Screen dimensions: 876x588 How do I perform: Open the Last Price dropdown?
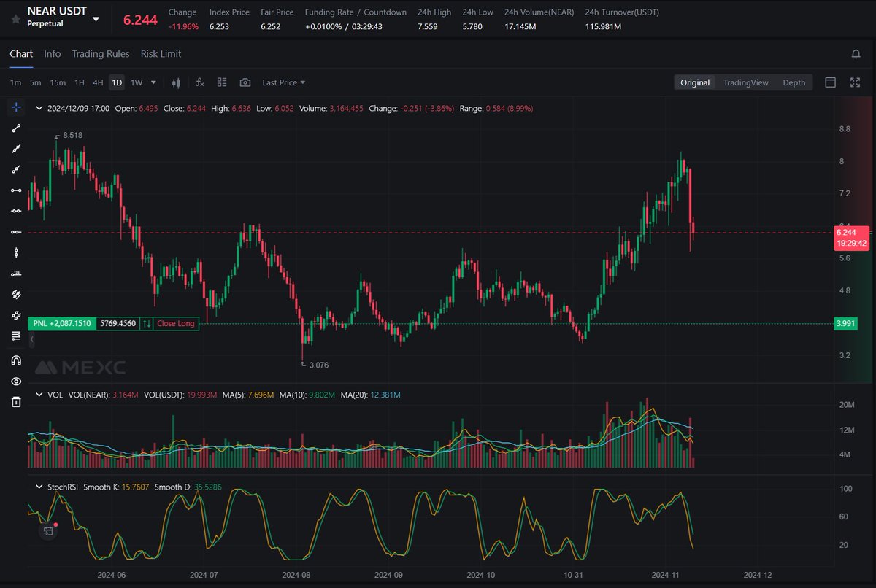pyautogui.click(x=284, y=82)
